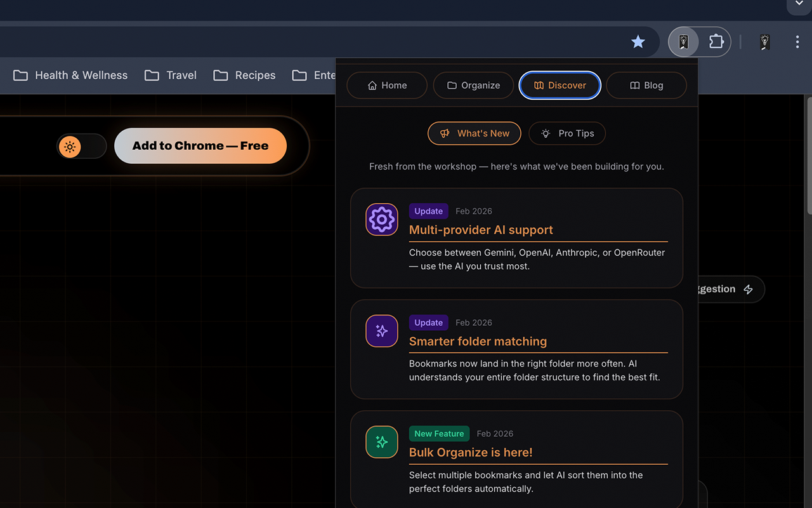Click sparkle icon on Smarter folder matching card
The height and width of the screenshot is (508, 812).
[382, 331]
